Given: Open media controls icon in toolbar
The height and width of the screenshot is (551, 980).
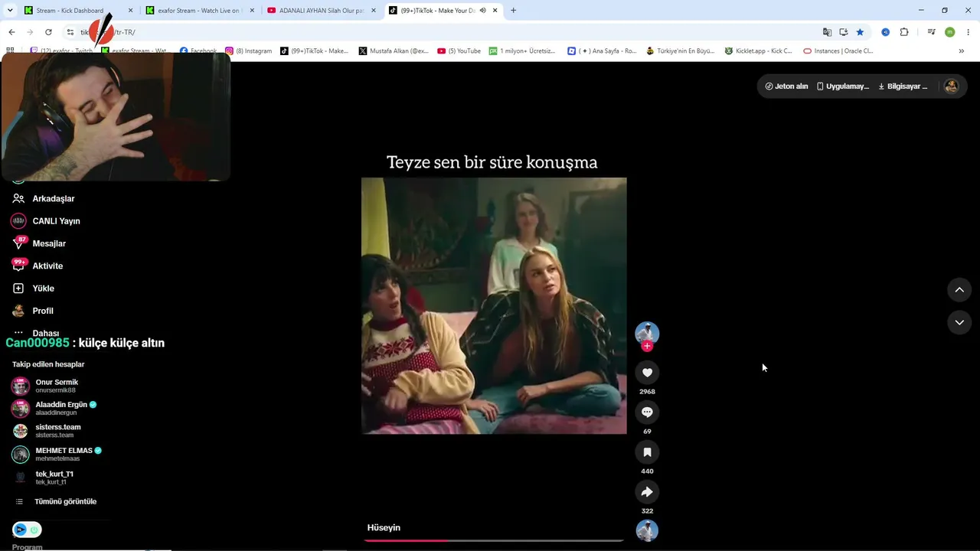Looking at the screenshot, I should point(931,32).
